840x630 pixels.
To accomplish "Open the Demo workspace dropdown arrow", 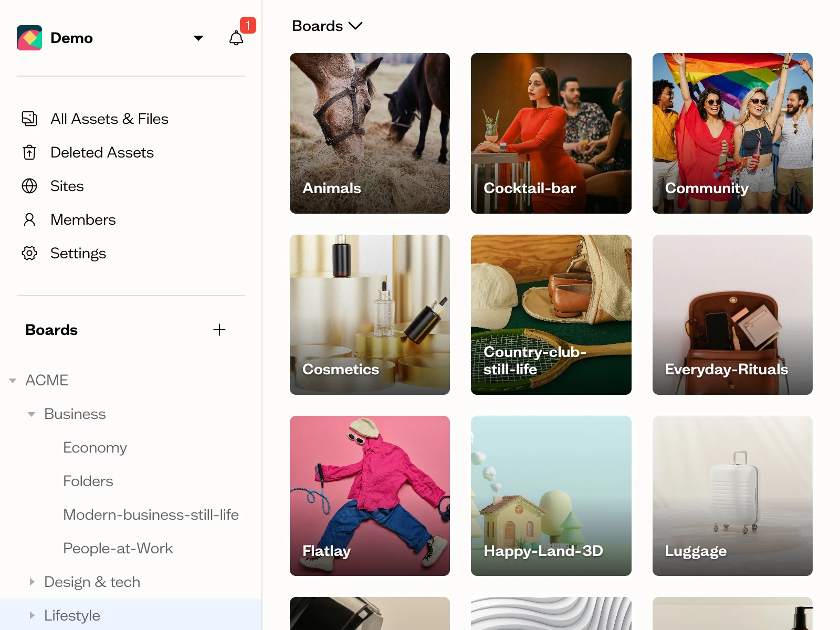I will pos(198,38).
